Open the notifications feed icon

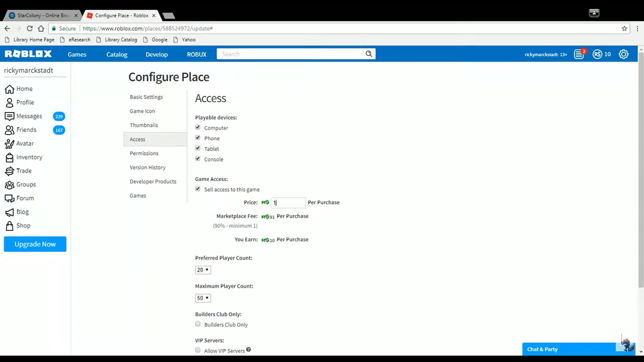click(x=579, y=54)
